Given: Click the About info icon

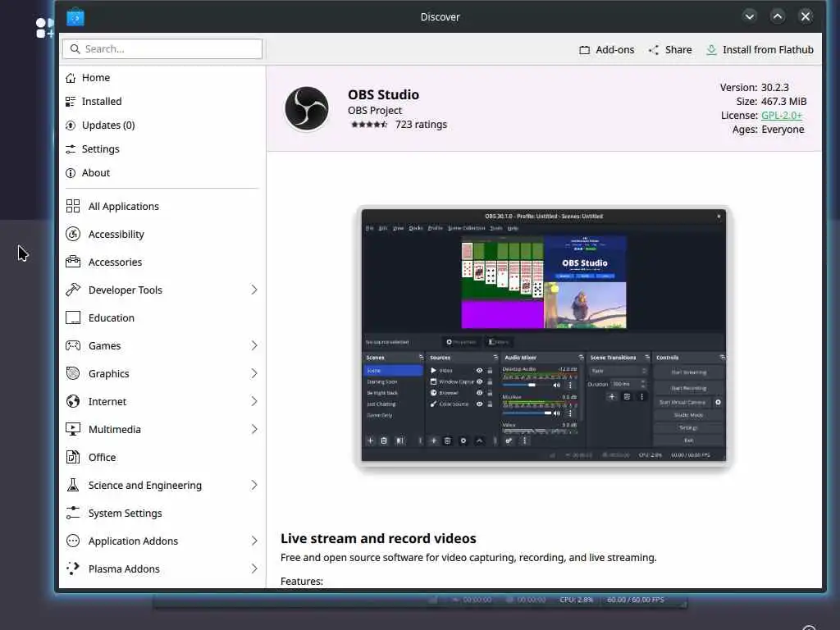Looking at the screenshot, I should click(x=71, y=172).
